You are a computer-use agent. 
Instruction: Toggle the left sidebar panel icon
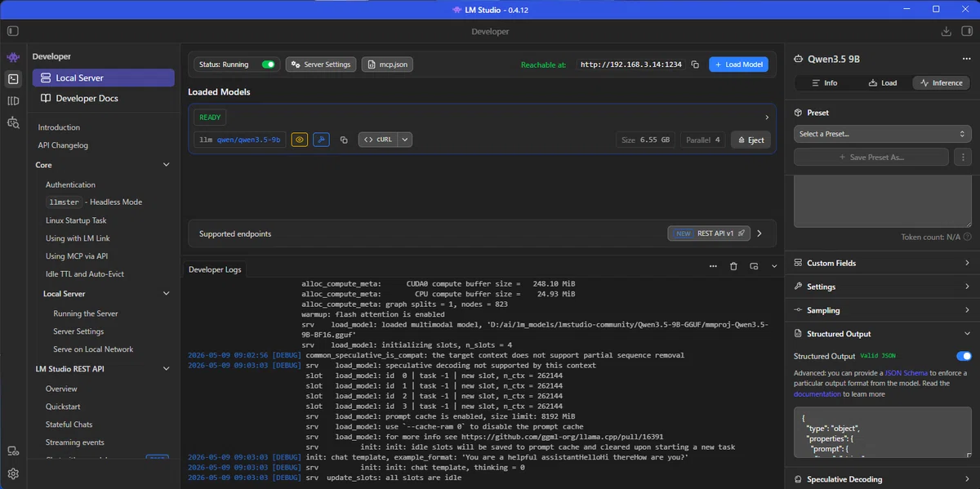(12, 31)
